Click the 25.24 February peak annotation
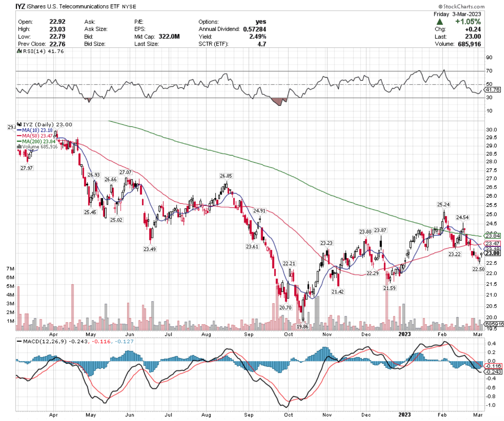The height and width of the screenshot is (421, 504). (443, 205)
